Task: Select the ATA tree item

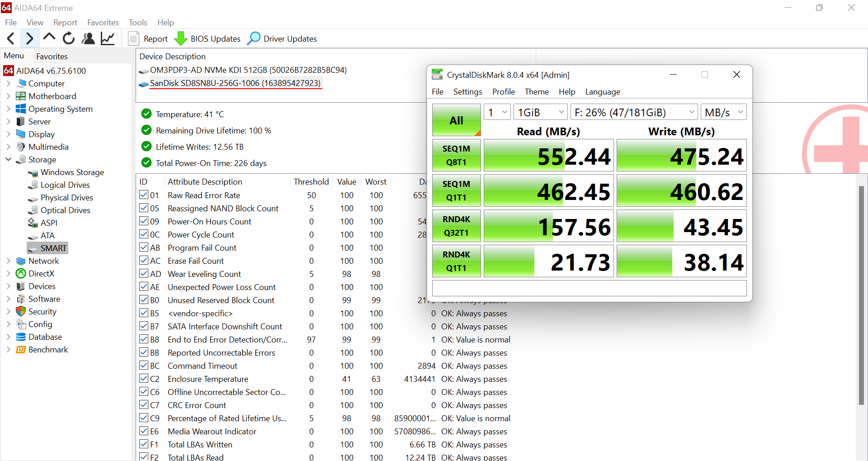Action: 47,236
